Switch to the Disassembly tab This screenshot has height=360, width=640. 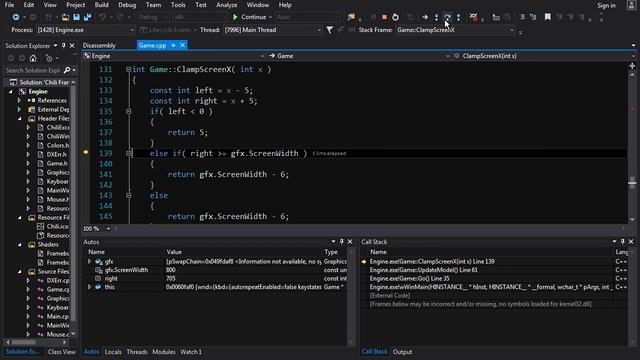coord(99,45)
